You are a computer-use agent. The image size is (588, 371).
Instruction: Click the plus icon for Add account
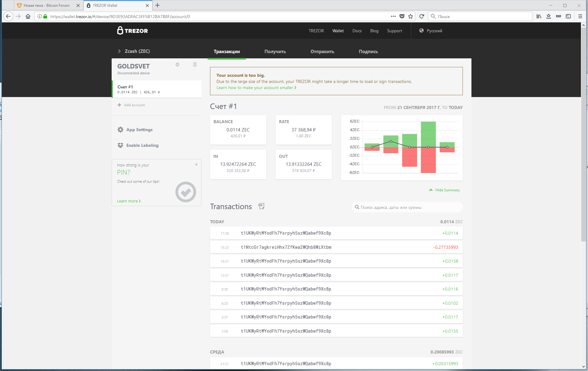[119, 105]
